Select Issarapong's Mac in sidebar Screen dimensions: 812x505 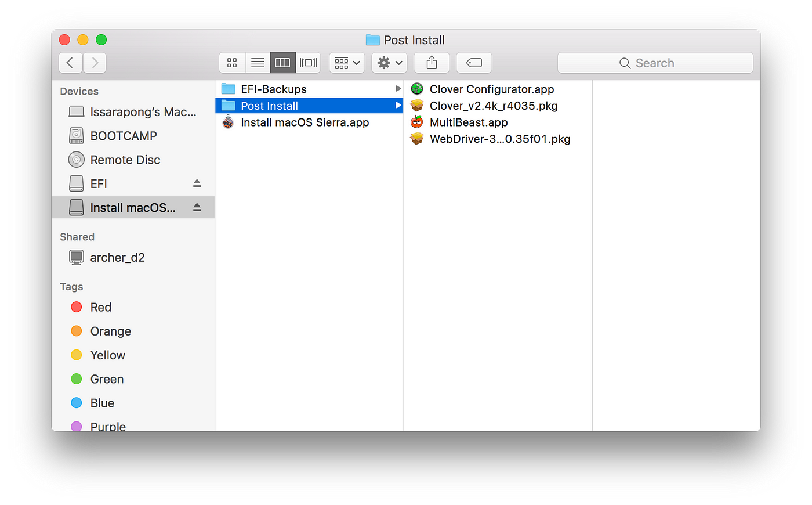click(x=133, y=112)
